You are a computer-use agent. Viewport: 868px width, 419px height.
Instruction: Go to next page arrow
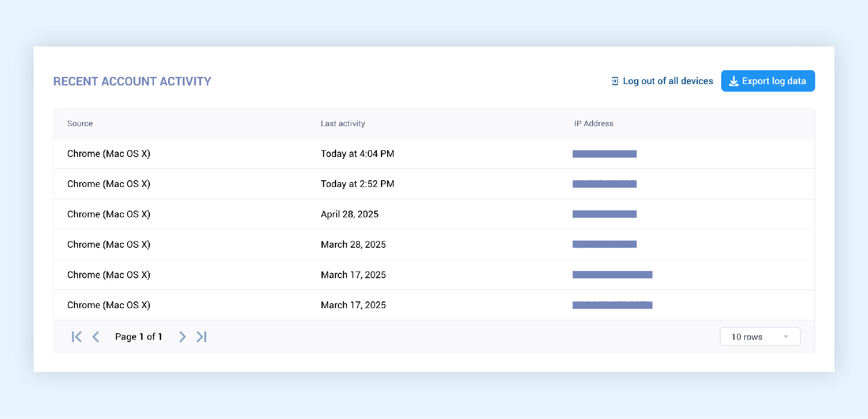pos(182,337)
